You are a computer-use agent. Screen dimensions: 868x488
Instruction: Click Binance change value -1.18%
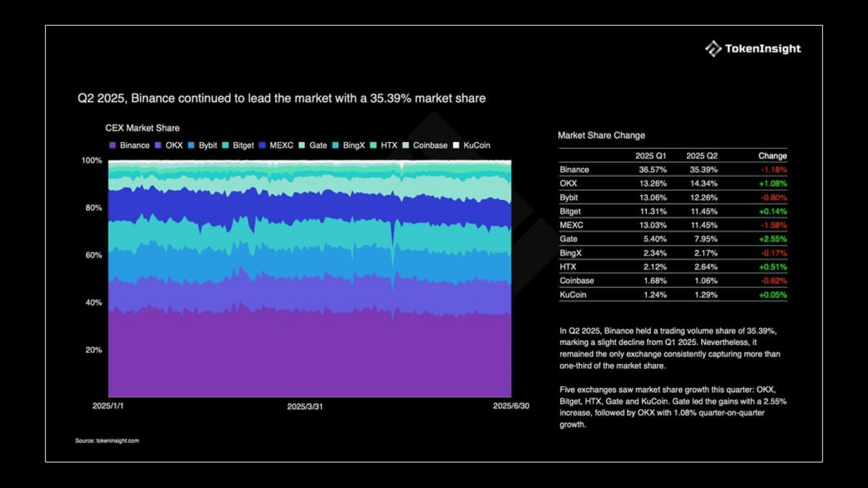(773, 170)
